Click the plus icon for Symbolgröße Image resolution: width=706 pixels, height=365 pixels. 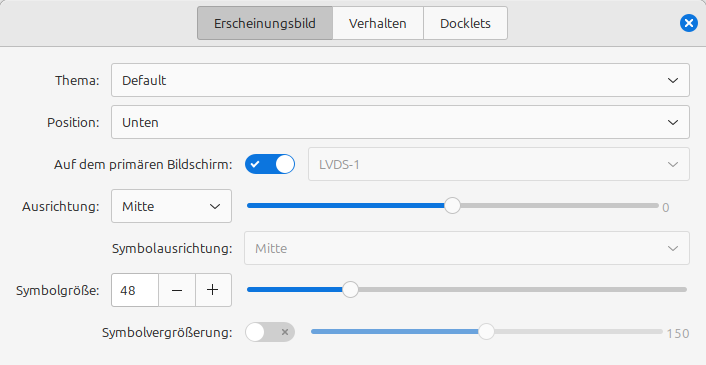tap(213, 290)
